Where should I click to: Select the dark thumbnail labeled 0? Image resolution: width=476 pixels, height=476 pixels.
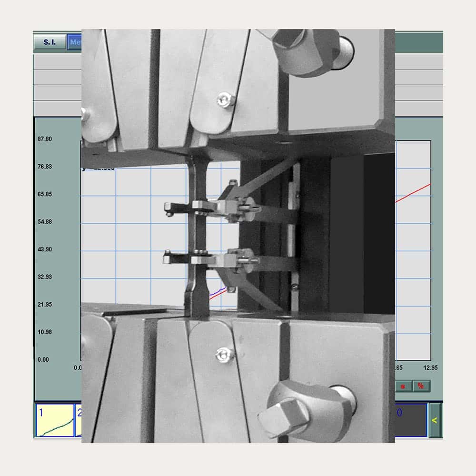pyautogui.click(x=410, y=420)
